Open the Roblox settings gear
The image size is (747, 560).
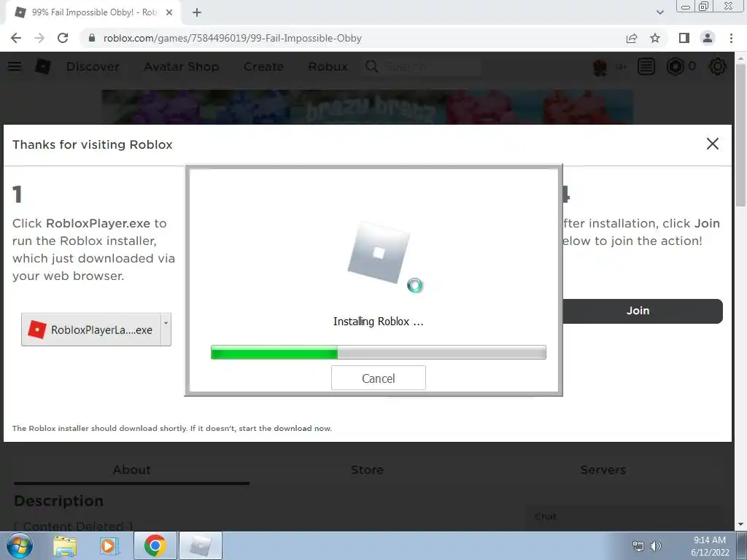coord(718,66)
